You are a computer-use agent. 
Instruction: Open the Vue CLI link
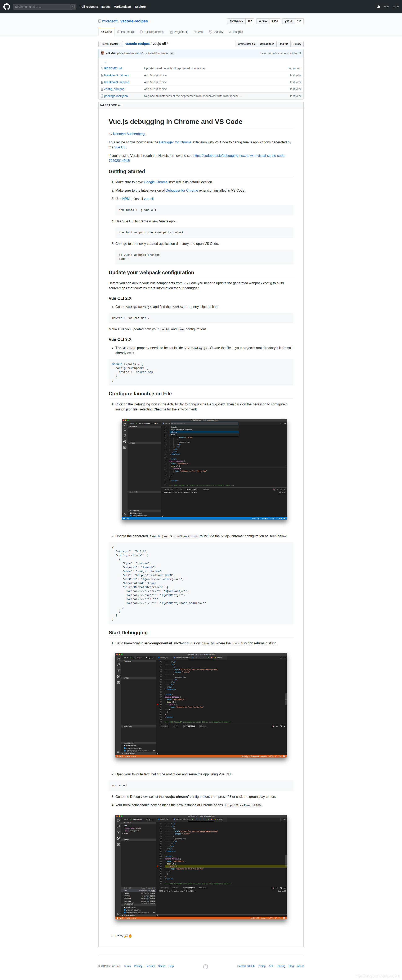pos(120,147)
